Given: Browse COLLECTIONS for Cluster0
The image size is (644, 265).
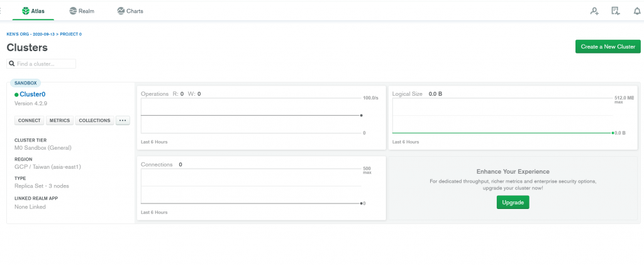Looking at the screenshot, I should (x=94, y=120).
